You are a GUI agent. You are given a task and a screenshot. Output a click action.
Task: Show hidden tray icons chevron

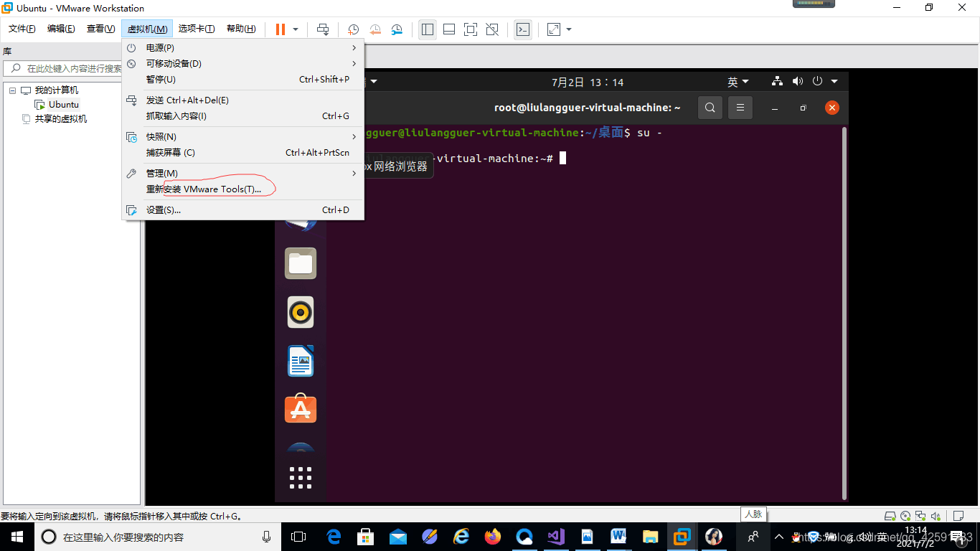(x=779, y=537)
